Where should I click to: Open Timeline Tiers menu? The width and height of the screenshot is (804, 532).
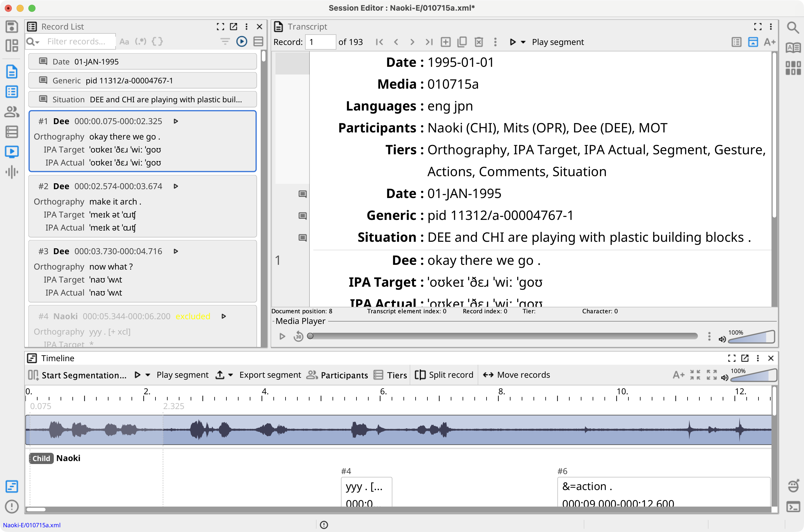[390, 375]
